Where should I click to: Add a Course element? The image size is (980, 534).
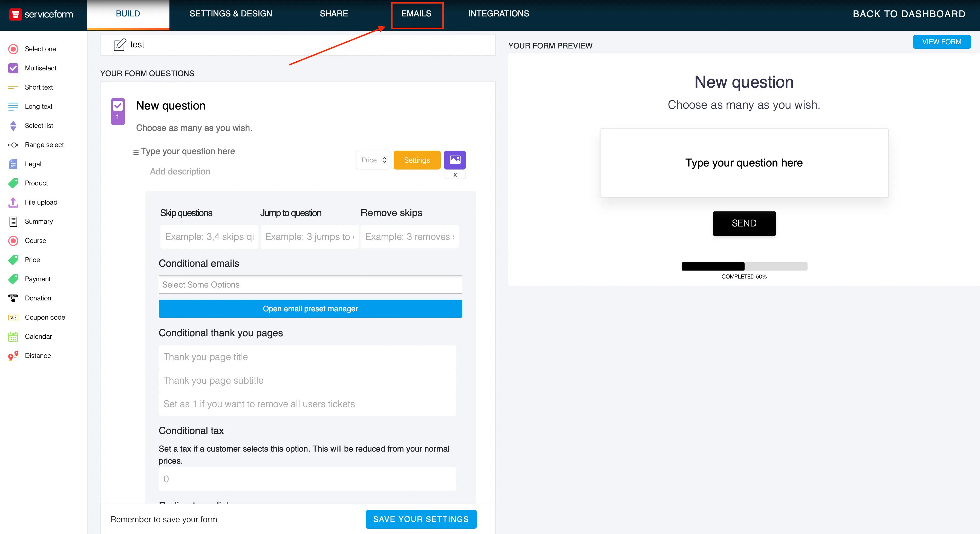[27, 240]
